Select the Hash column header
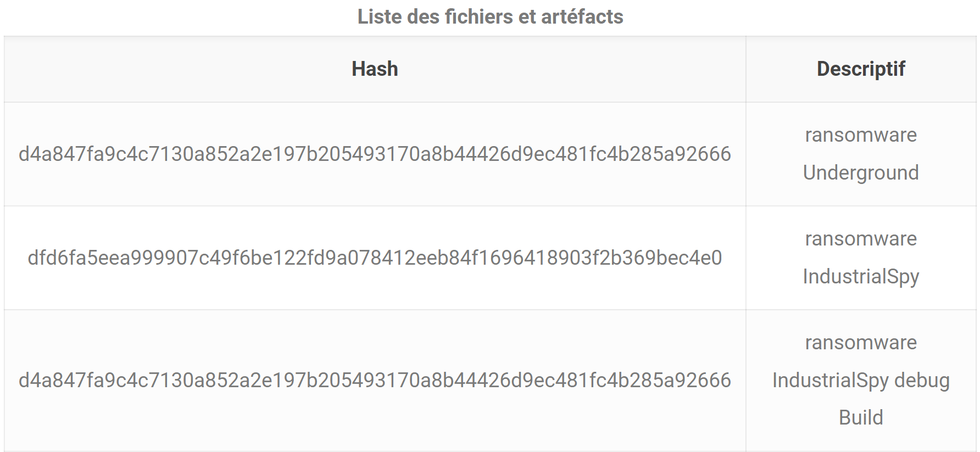Viewport: 980px width, 452px height. click(x=375, y=69)
